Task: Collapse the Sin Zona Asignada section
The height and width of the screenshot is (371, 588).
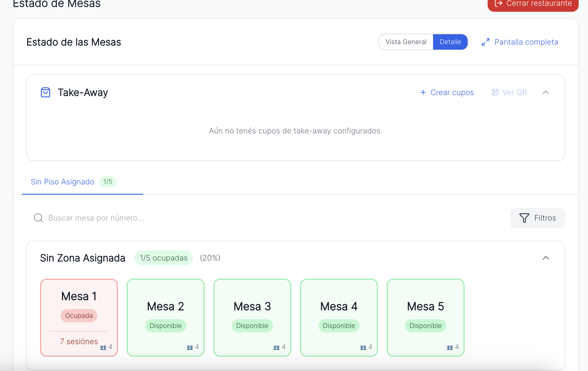Action: click(x=546, y=258)
